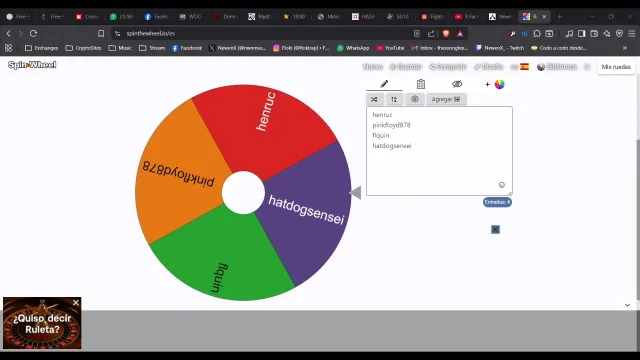Open the Leo AI sparkle toolbar icon
Screen dimensions: 640x360
tap(607, 33)
